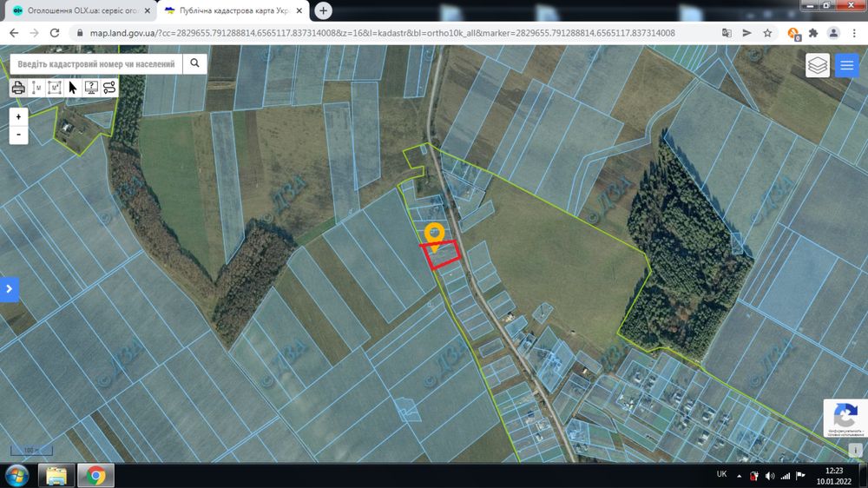Open File Explorer from taskbar

tap(56, 476)
